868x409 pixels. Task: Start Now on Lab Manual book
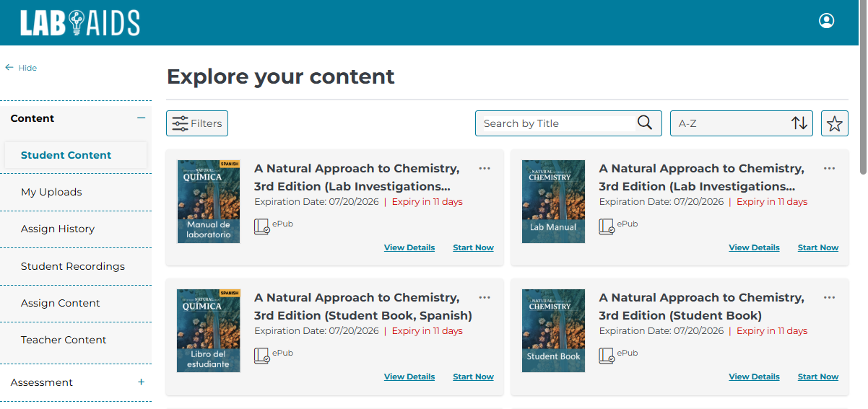coord(818,247)
